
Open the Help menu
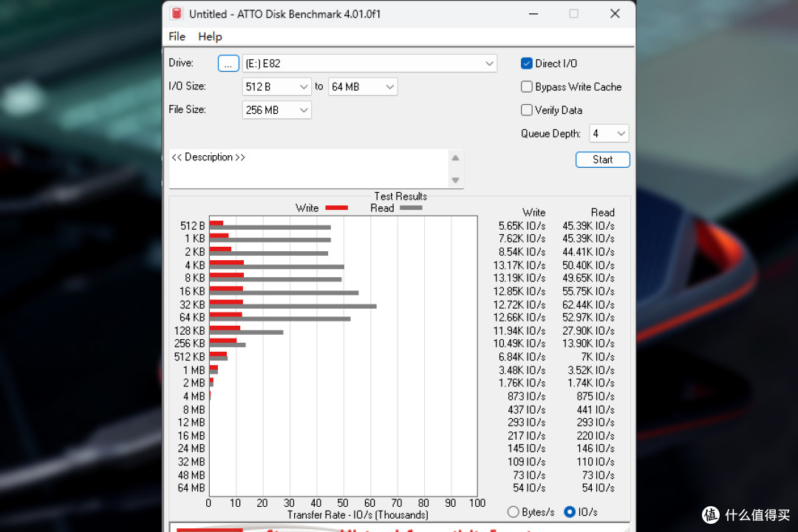[210, 37]
